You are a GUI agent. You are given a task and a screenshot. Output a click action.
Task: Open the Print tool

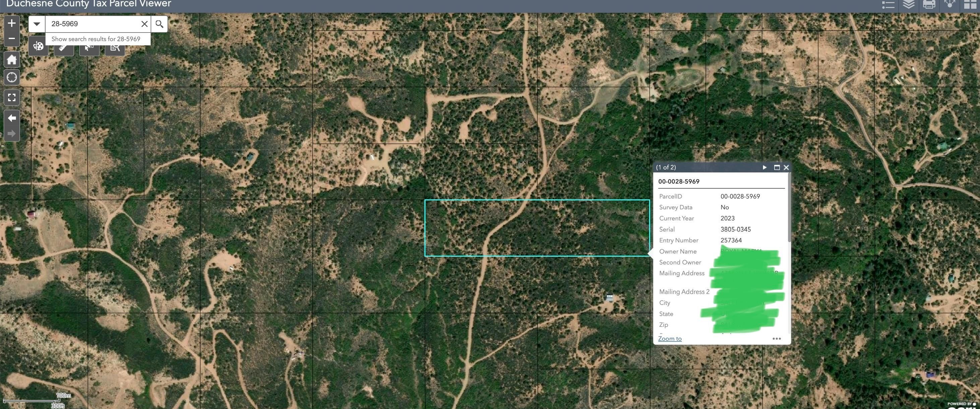pos(929,5)
